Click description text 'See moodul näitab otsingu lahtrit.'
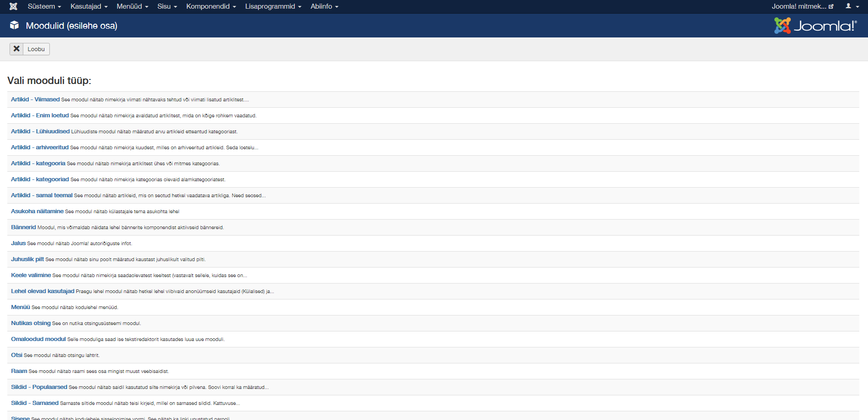Viewport: 868px width, 420px height. [x=62, y=356]
